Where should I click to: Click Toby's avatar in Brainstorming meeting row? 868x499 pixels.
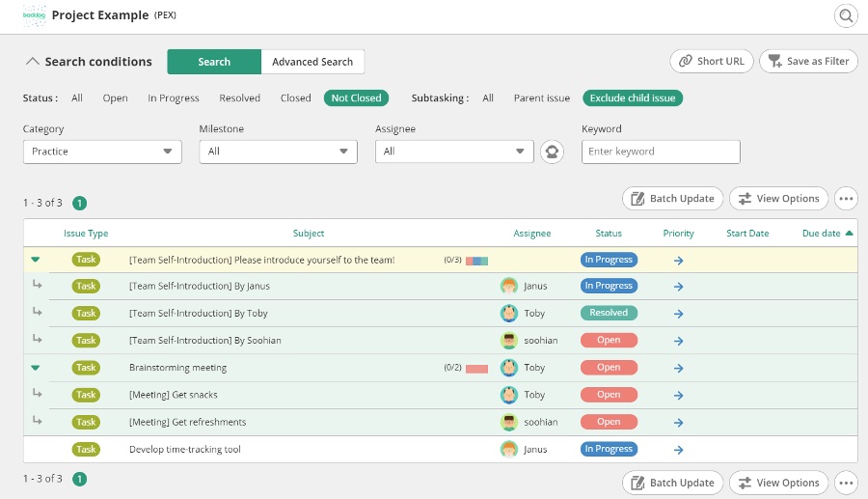pos(508,368)
